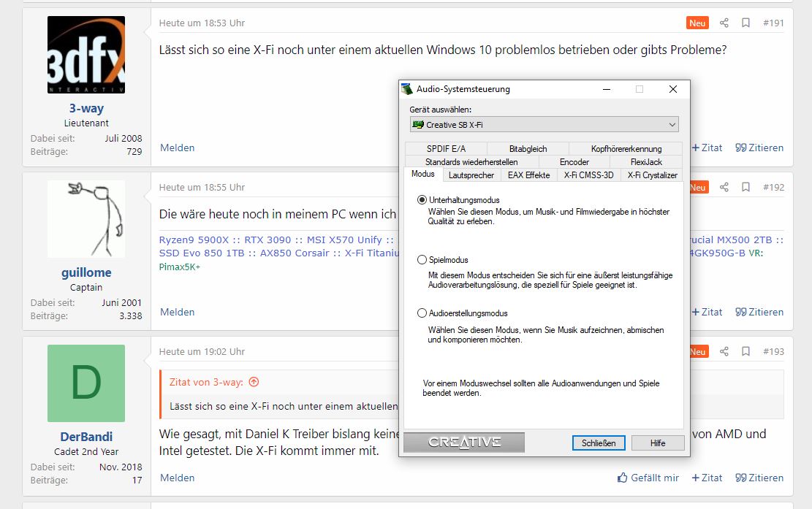The width and height of the screenshot is (812, 509).
Task: Click the post number #192 link
Action: pos(773,187)
